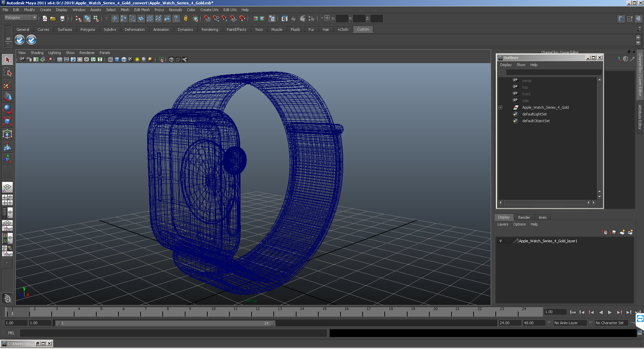Activate the Paint Selection tool
The width and height of the screenshot is (644, 349).
(7, 84)
